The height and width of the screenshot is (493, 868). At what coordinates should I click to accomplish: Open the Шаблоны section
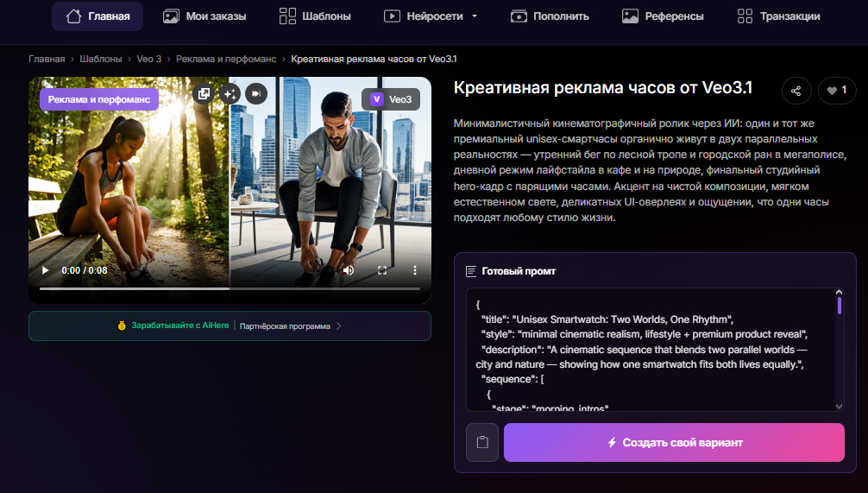point(315,16)
